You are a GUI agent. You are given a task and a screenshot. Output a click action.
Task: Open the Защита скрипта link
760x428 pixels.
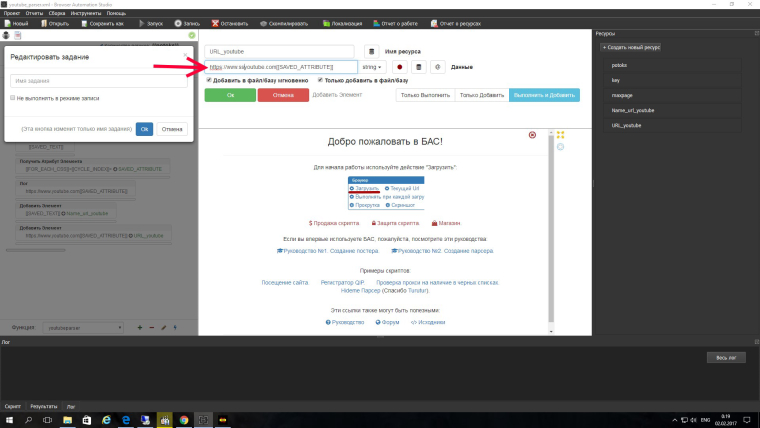click(395, 223)
